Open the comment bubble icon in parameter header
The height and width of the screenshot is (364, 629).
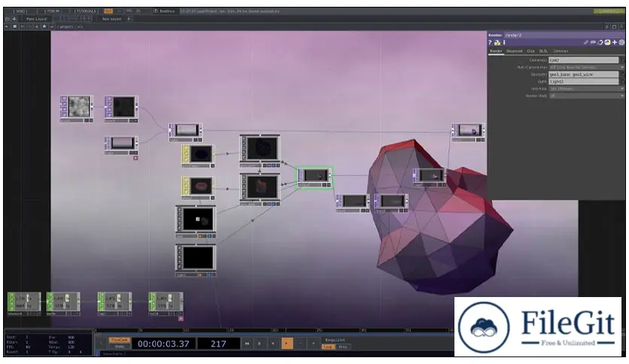(x=593, y=43)
